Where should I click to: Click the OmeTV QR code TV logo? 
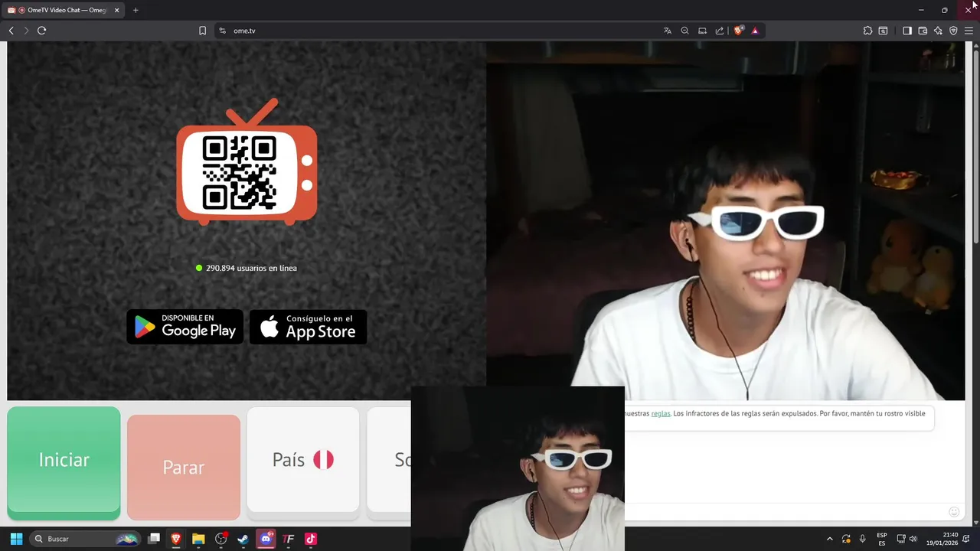247,162
